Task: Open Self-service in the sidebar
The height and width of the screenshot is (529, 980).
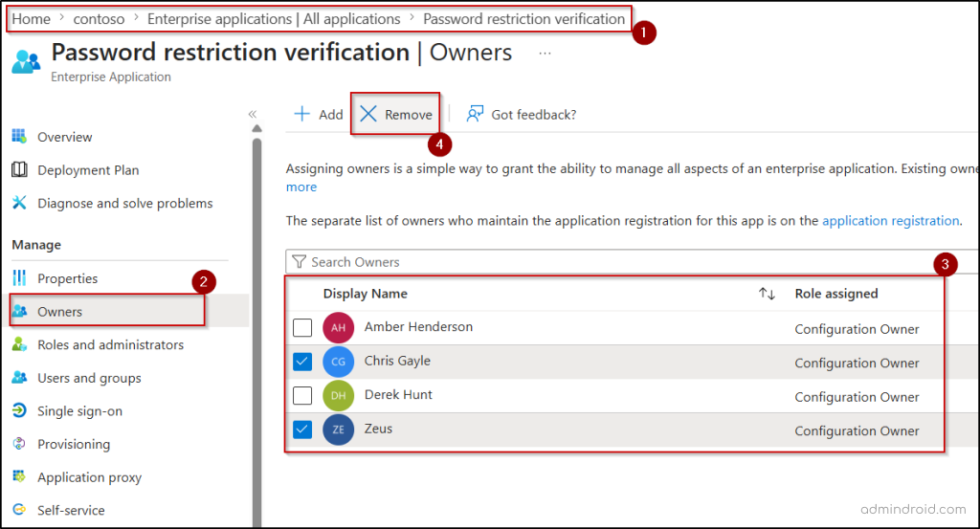Action: (x=71, y=510)
